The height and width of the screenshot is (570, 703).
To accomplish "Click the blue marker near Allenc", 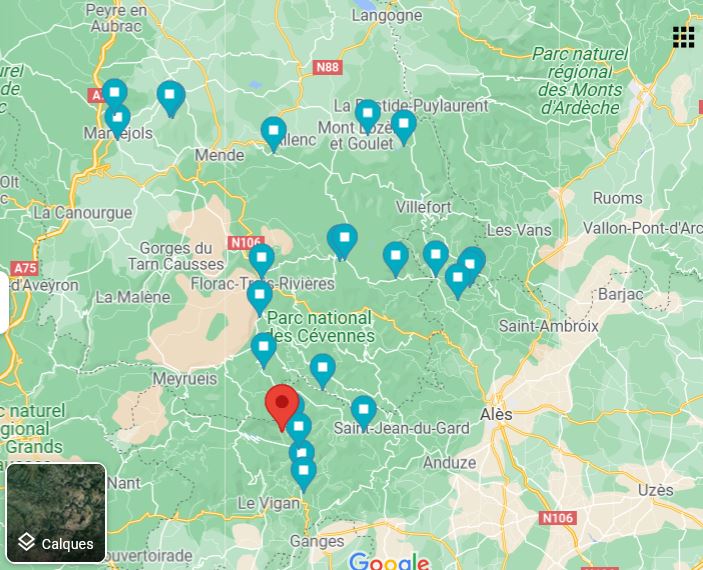I will [x=273, y=135].
